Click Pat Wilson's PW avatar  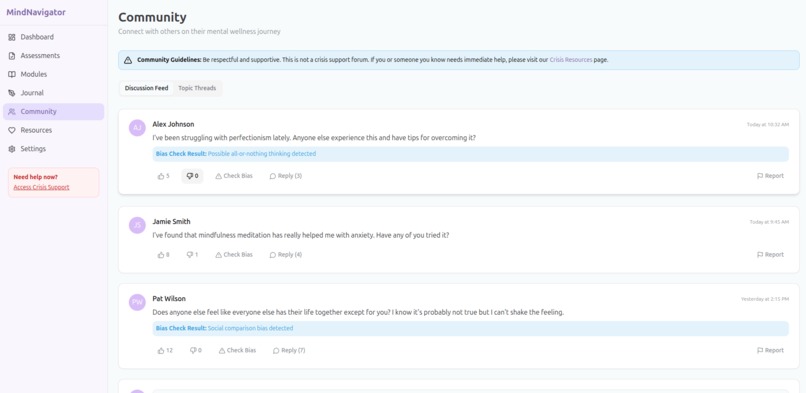137,302
